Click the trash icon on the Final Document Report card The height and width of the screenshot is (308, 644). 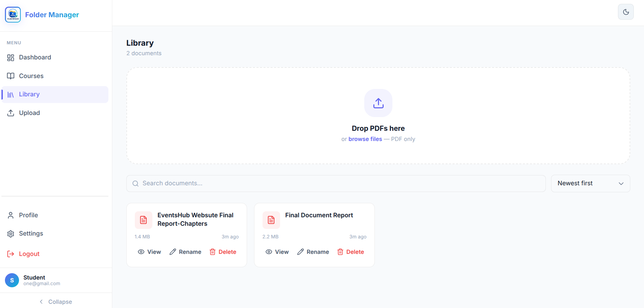tap(340, 252)
